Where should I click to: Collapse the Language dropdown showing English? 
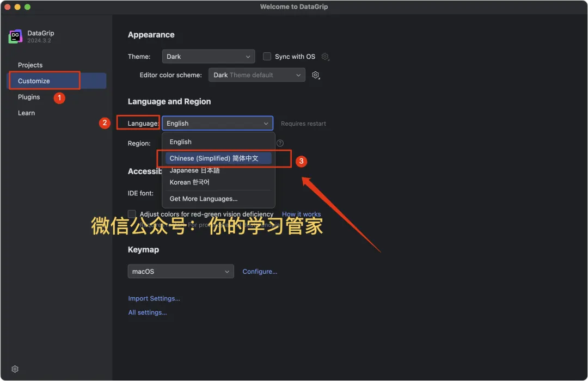pos(217,124)
